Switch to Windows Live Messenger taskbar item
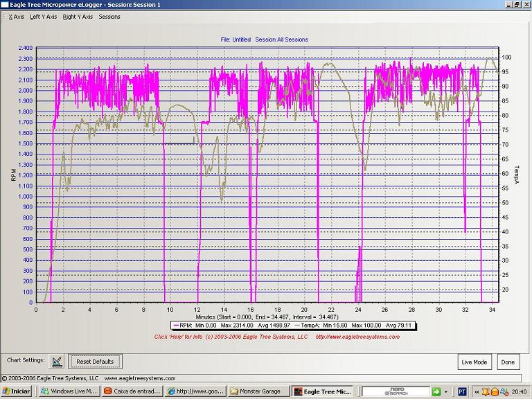Image resolution: width=532 pixels, height=399 pixels. [68, 391]
